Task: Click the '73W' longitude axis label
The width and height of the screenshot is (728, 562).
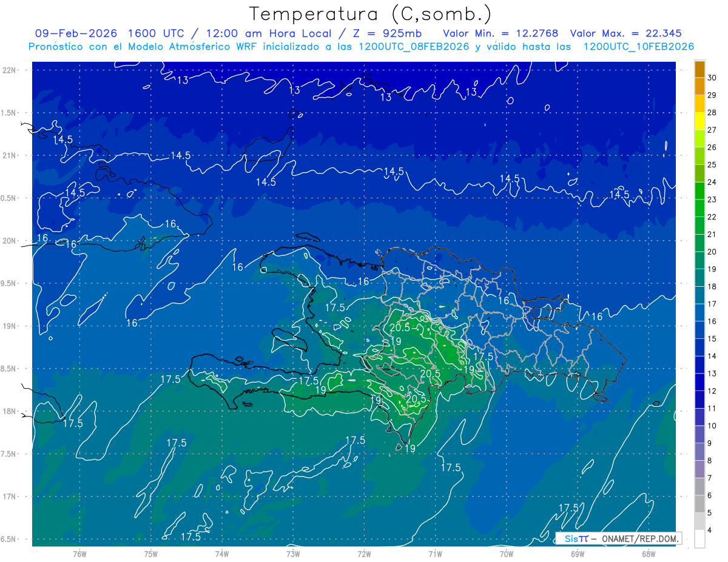Action: [293, 554]
